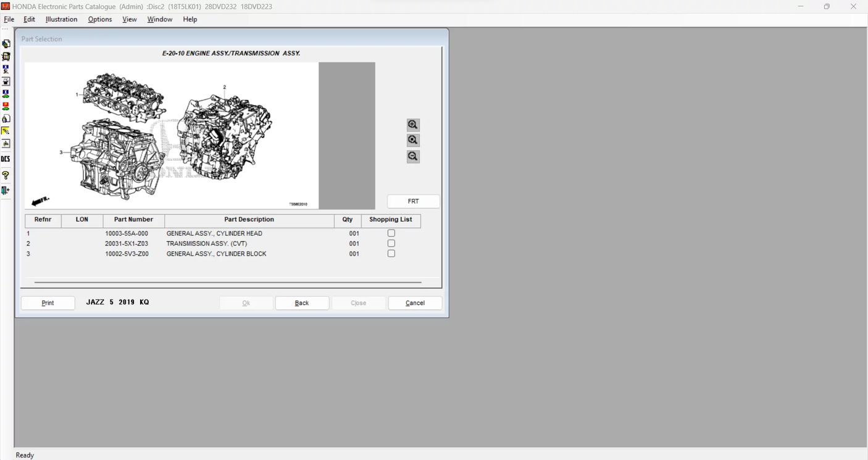Open the Options menu
This screenshot has height=460, width=868.
tap(99, 19)
